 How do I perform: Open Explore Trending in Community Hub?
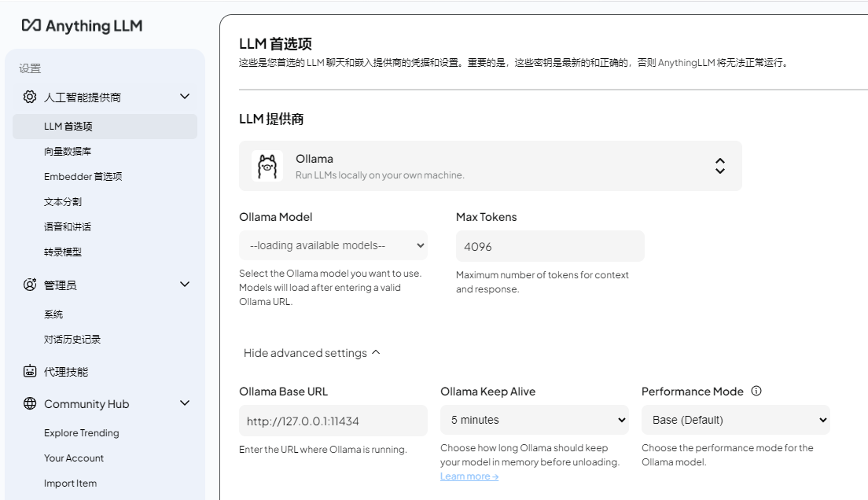[x=82, y=432]
